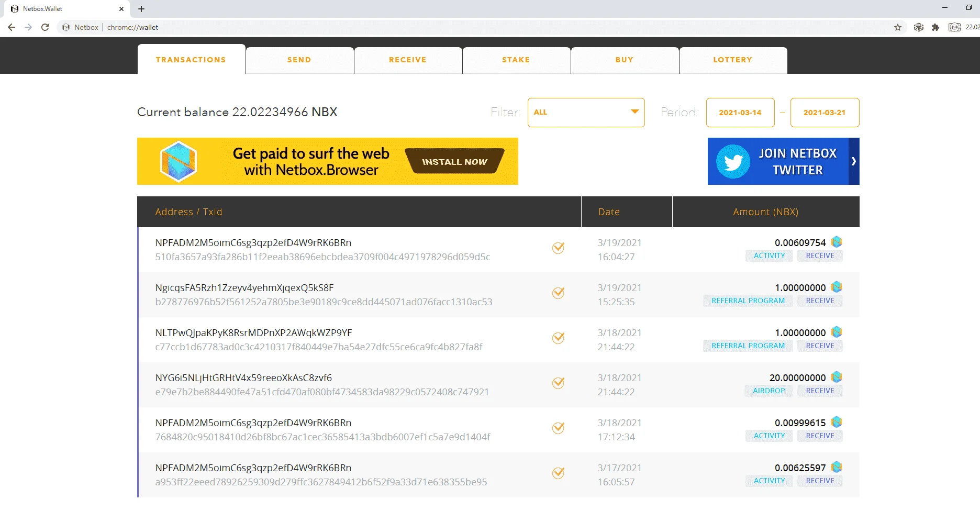This screenshot has width=980, height=511.
Task: Click ACTIVITY tag on 0.00999615 row
Action: (769, 436)
